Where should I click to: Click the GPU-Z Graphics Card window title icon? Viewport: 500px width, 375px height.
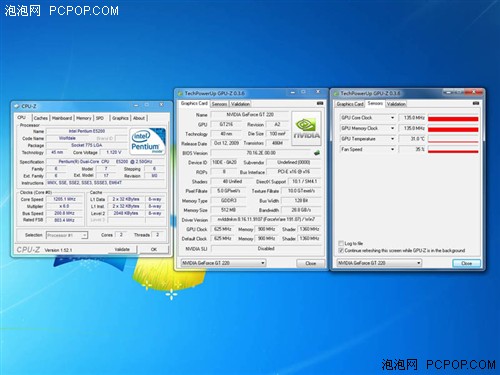tap(180, 93)
